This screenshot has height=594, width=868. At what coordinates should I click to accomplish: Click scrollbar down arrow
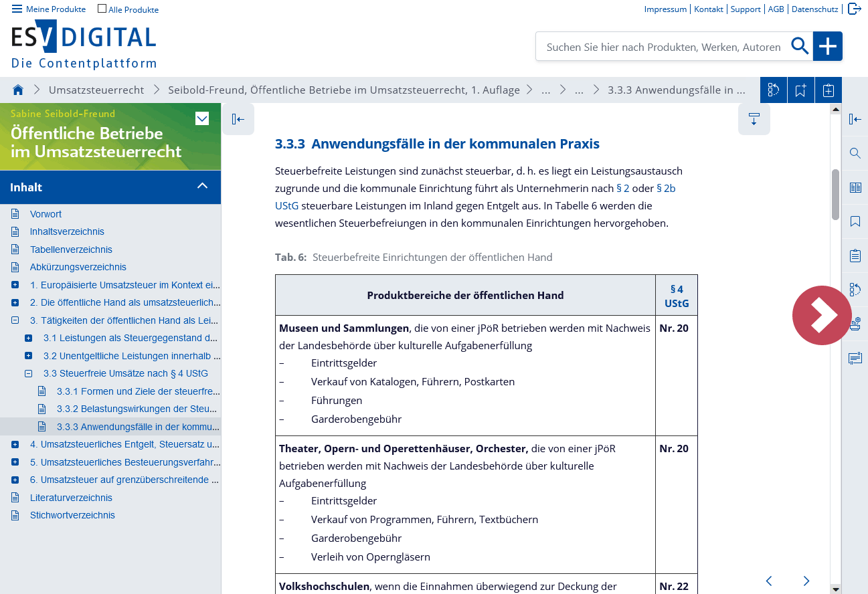click(x=835, y=589)
